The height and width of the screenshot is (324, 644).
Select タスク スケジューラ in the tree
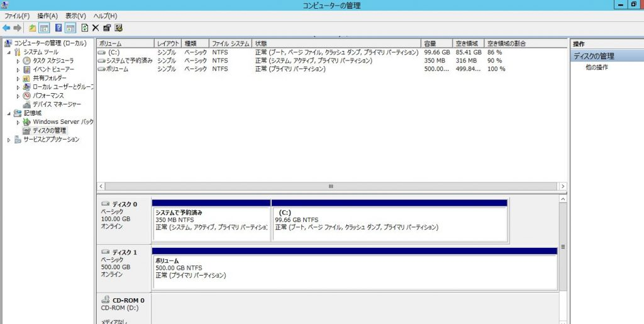[53, 60]
